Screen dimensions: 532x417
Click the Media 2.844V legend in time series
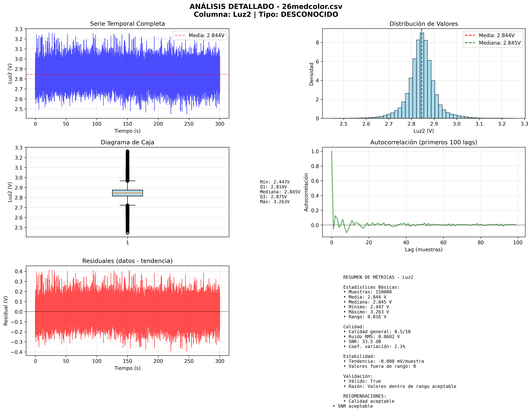point(200,35)
